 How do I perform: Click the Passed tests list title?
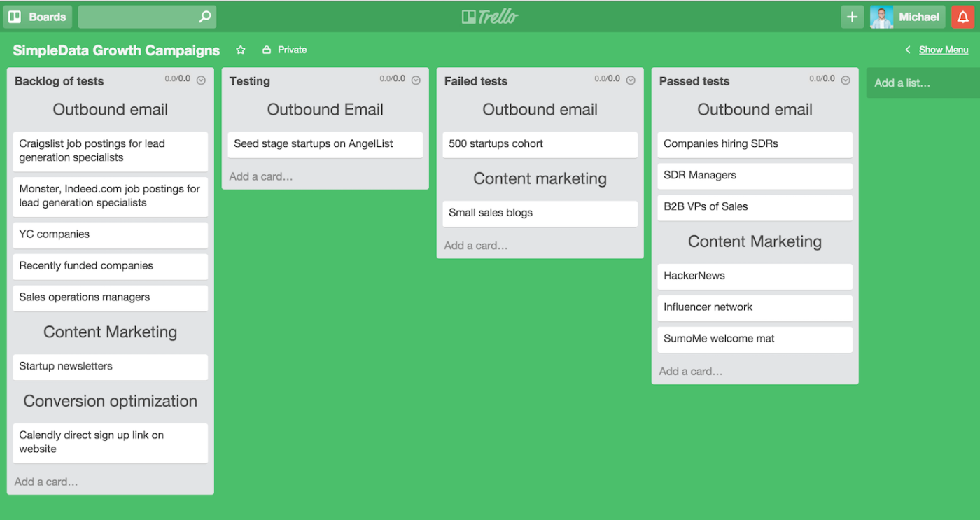click(x=694, y=81)
